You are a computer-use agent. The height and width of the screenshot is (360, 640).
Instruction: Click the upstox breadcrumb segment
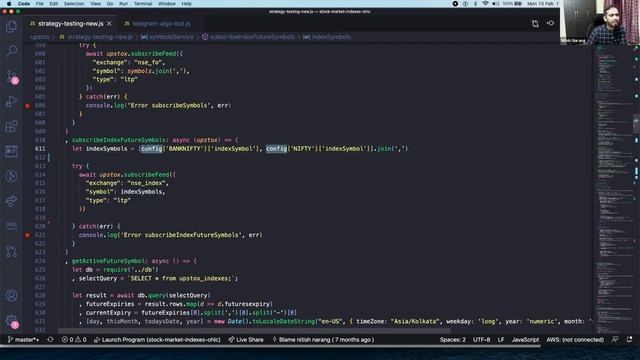(x=40, y=37)
